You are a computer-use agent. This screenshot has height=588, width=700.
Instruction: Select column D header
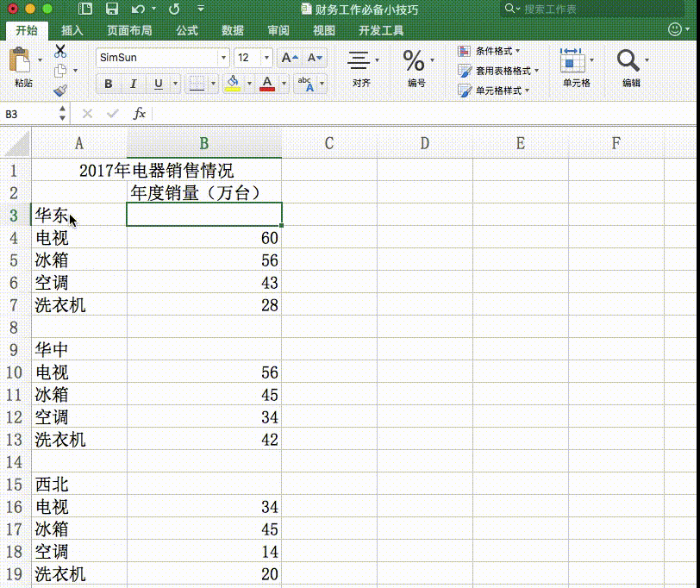424,144
